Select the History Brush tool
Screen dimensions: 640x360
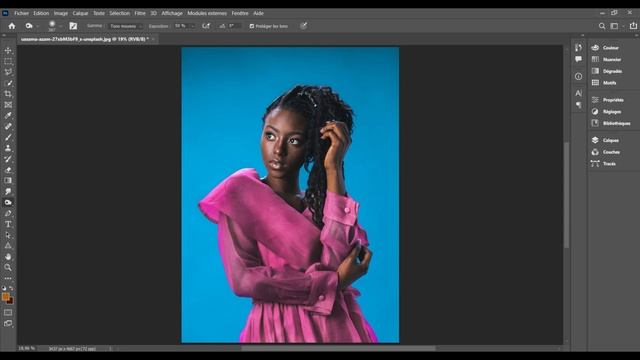[8, 159]
